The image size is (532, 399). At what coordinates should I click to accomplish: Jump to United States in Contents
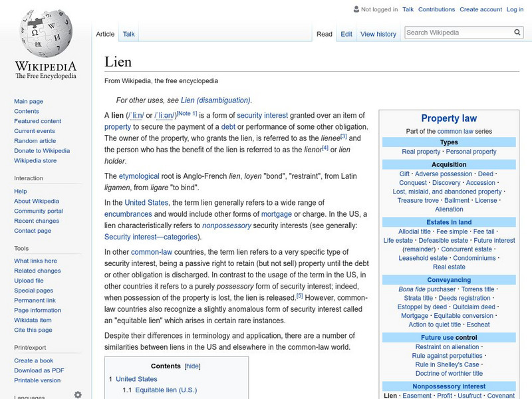[x=136, y=379]
